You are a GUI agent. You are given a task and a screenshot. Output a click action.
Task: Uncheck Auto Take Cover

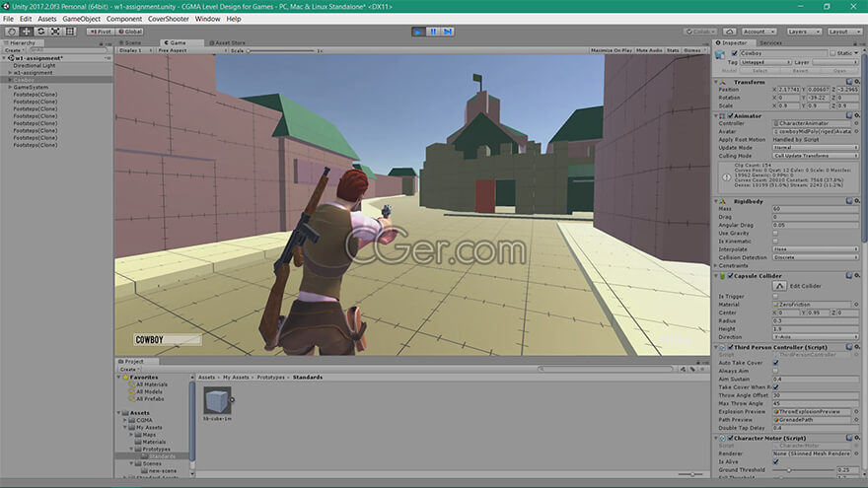pyautogui.click(x=775, y=363)
